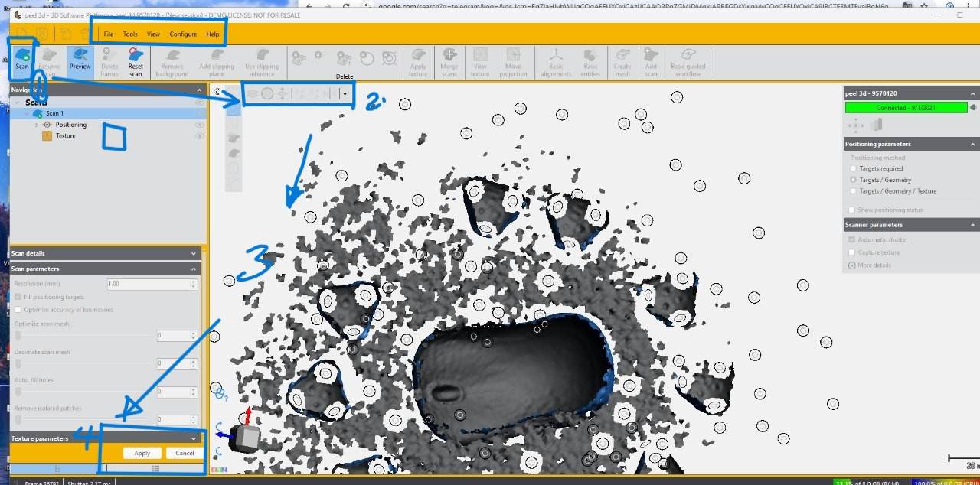The image size is (980, 485).
Task: Open the File menu
Action: pos(109,34)
